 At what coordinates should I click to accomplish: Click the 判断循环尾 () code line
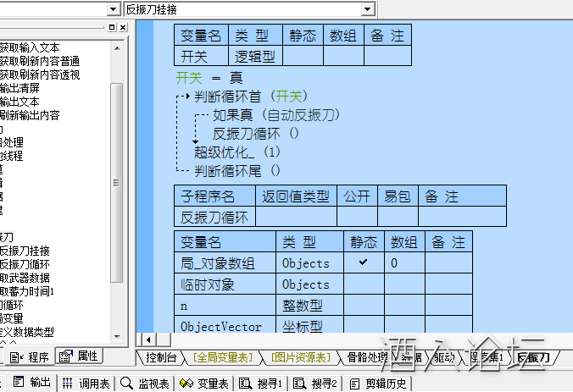pyautogui.click(x=236, y=171)
